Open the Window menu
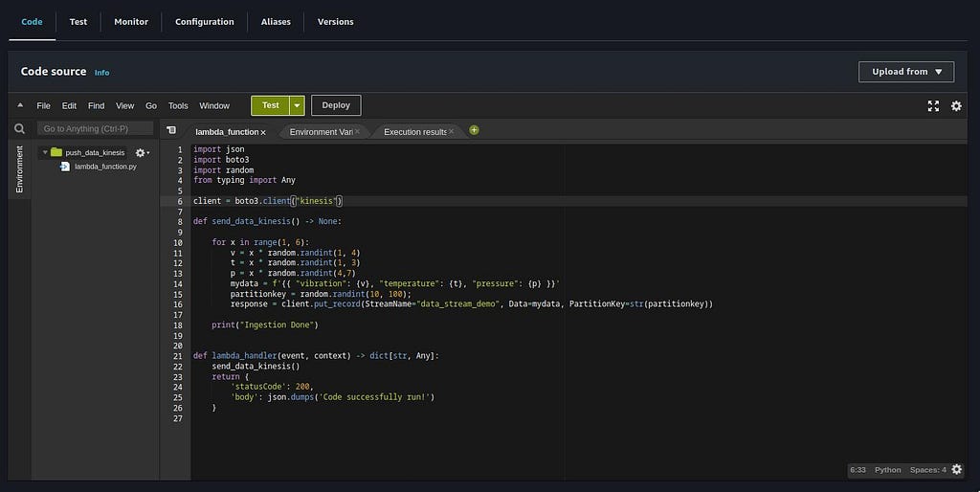This screenshot has width=980, height=492. pos(214,105)
